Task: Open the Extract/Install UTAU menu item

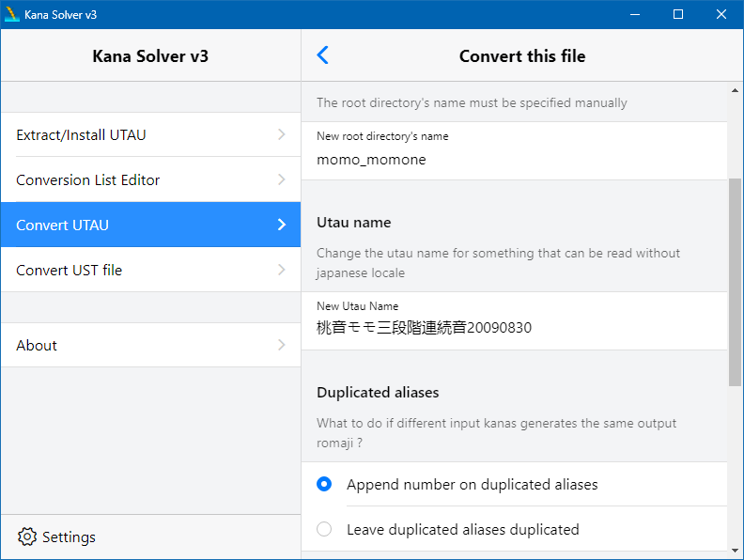Action: point(151,134)
